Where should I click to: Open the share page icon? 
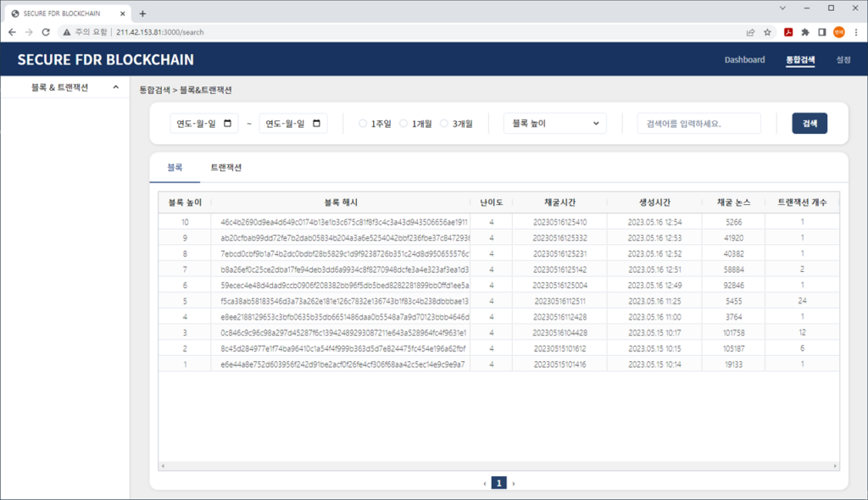point(750,32)
